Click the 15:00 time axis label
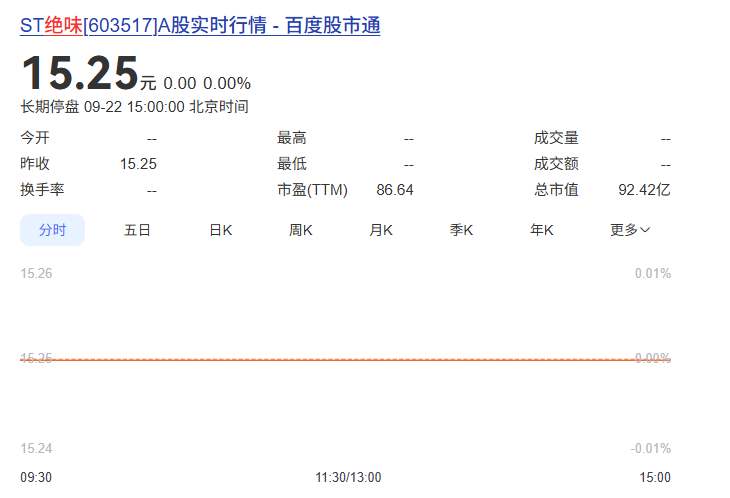The height and width of the screenshot is (498, 730). (655, 477)
